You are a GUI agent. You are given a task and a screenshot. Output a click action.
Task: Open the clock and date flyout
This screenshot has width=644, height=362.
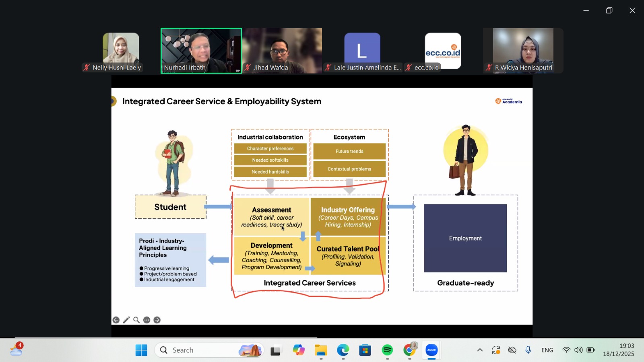[619, 350]
